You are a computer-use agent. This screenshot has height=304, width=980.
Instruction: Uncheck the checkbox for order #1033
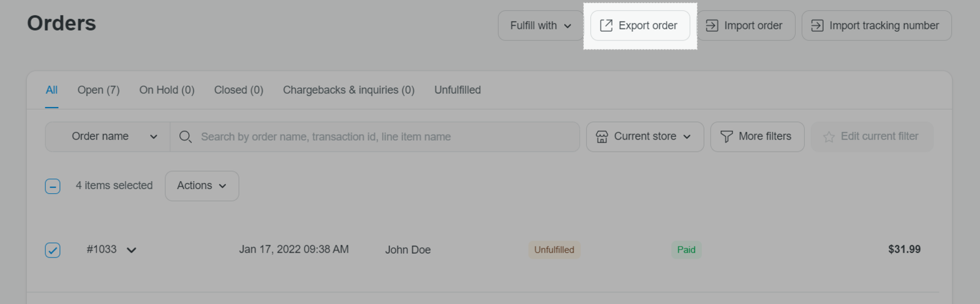point(53,250)
